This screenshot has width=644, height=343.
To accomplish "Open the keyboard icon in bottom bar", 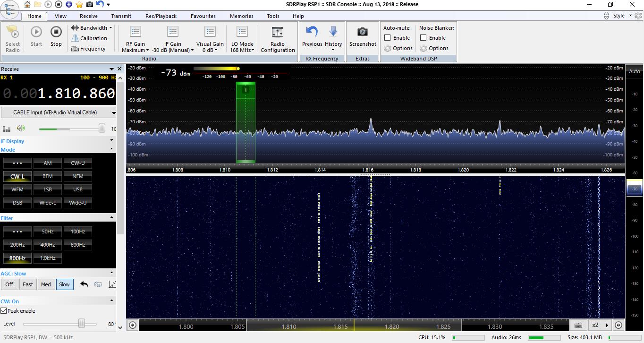I will click(x=578, y=325).
